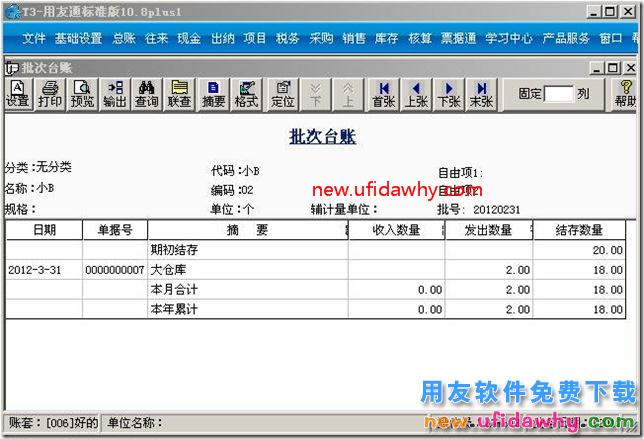Open the 往来 menu

tap(156, 39)
